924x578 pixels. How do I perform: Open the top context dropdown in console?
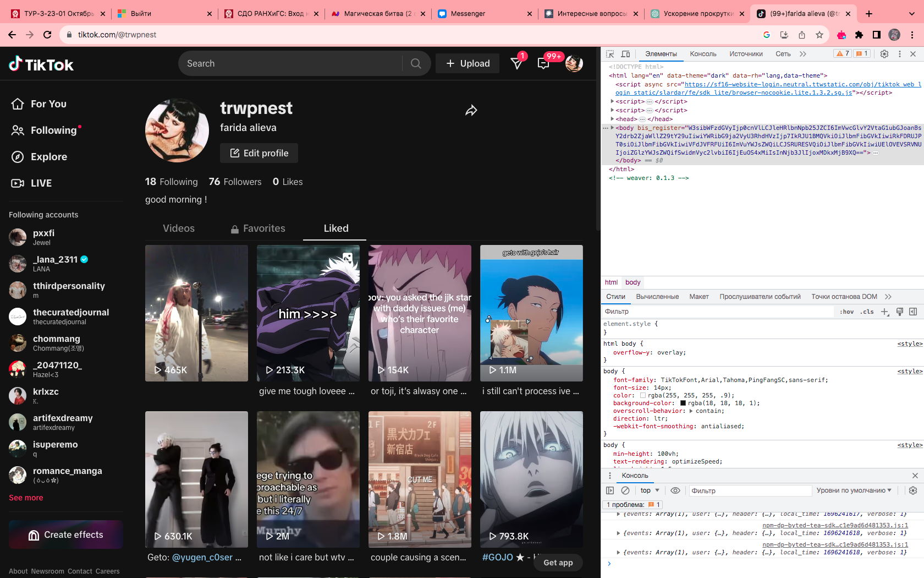(x=650, y=490)
